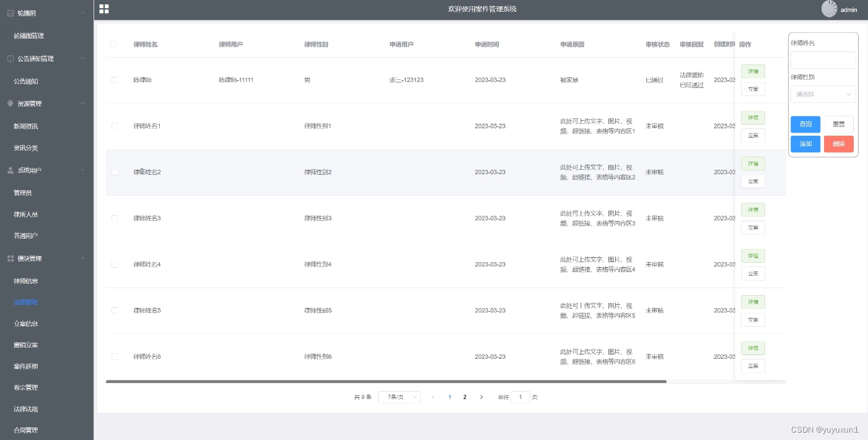Collapse the 系统用户 group chevron
This screenshot has width=868, height=440.
(x=83, y=170)
